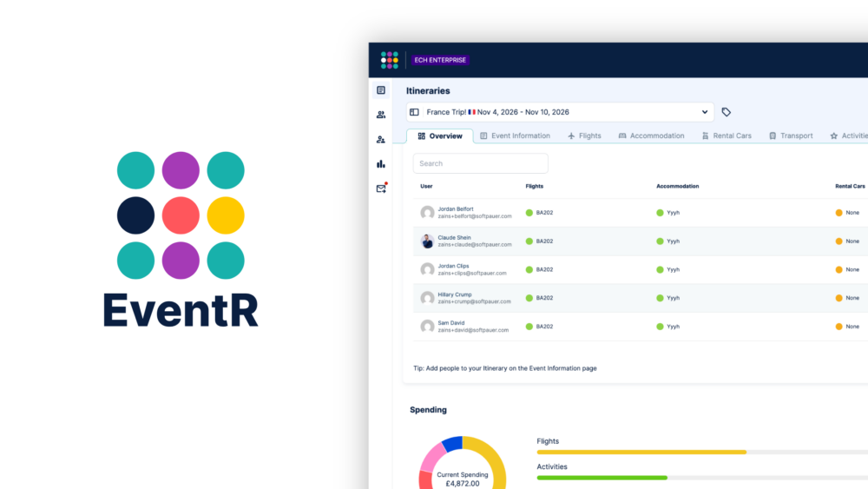Click Yyyh accommodation in Jordan Clips row
The image size is (868, 489).
(668, 270)
